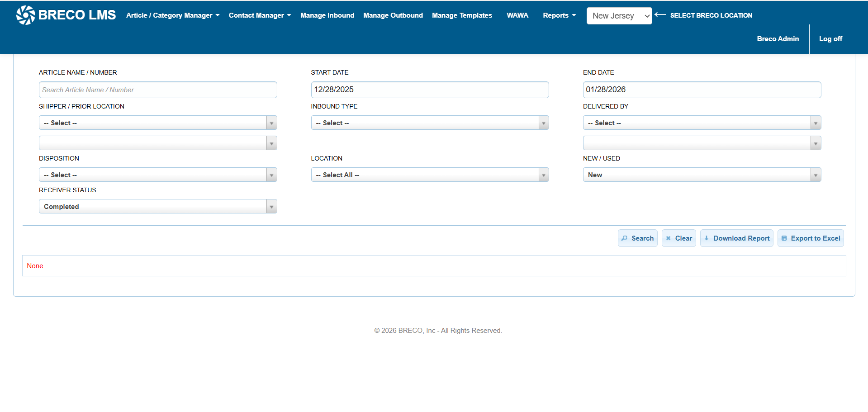The image size is (868, 412).
Task: Open the Contact Manager menu
Action: pyautogui.click(x=260, y=15)
